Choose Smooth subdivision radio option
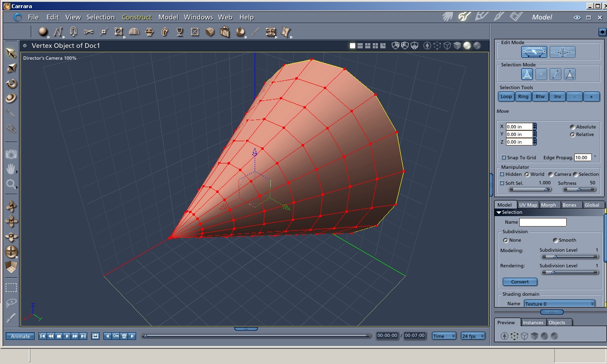The width and height of the screenshot is (607, 364). [x=555, y=240]
